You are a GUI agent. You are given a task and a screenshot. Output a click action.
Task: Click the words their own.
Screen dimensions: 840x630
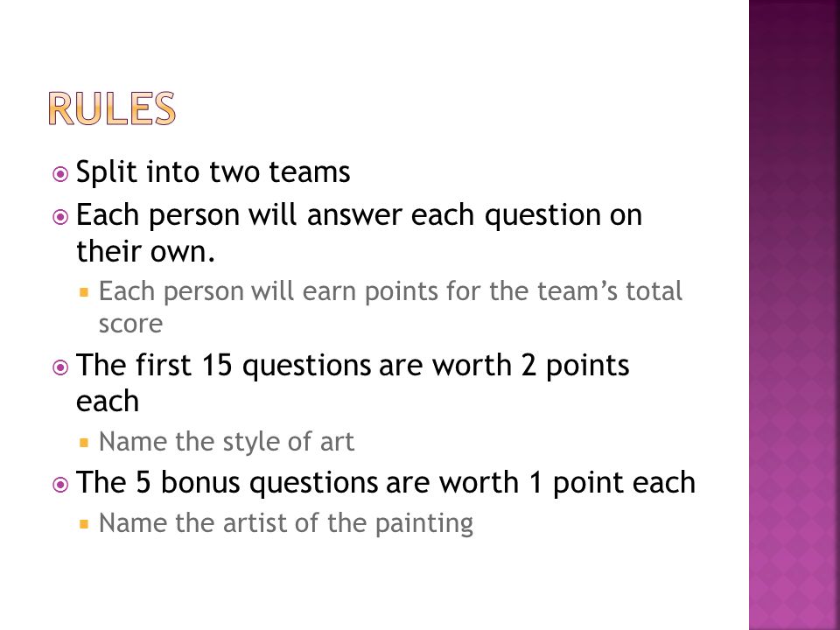point(145,251)
